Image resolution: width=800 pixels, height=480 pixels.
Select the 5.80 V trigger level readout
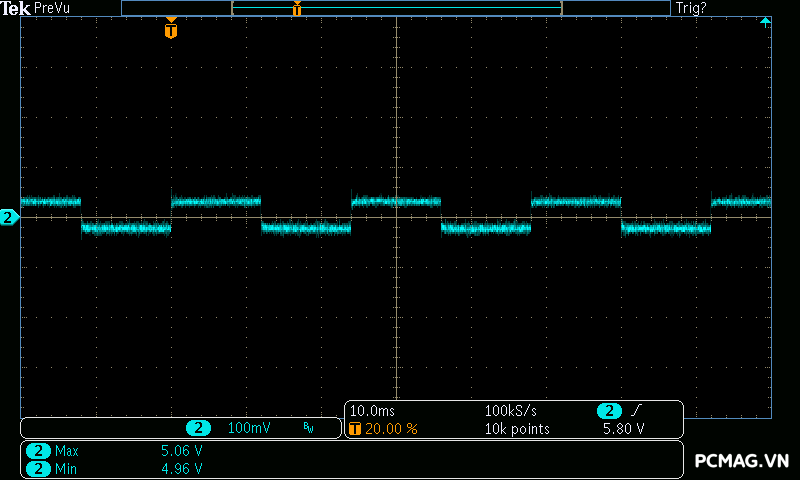click(x=623, y=428)
